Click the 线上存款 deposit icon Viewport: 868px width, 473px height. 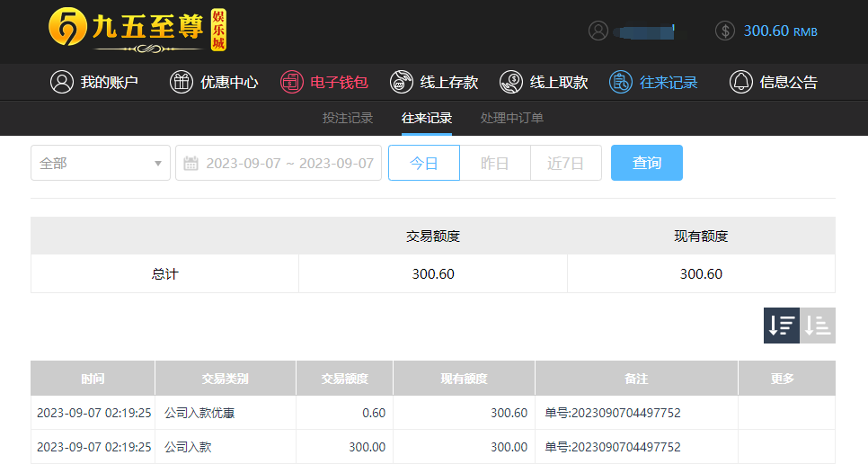point(402,82)
